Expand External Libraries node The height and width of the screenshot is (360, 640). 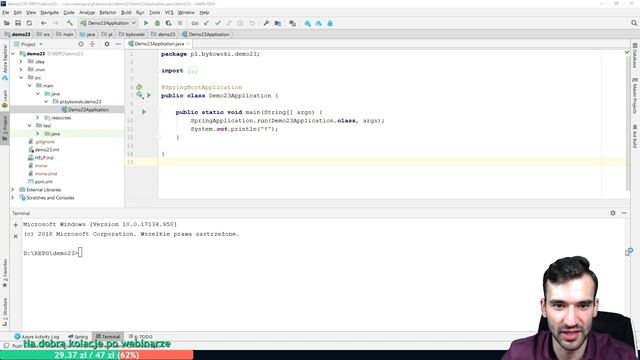[x=13, y=190]
